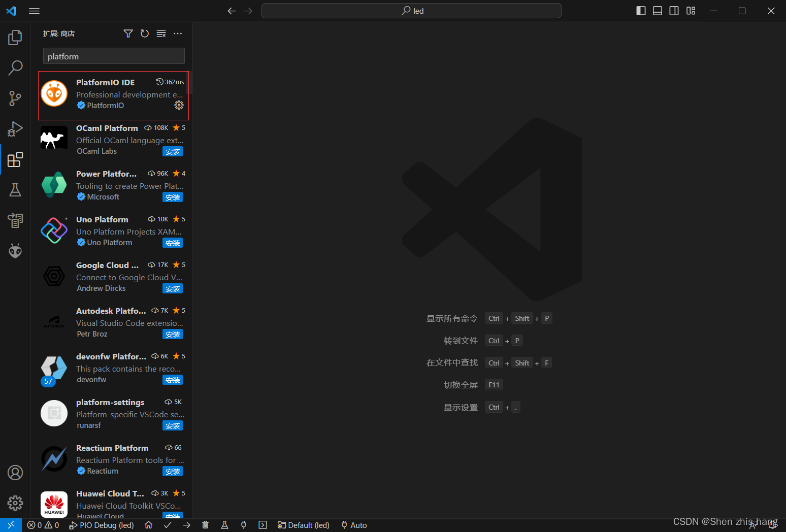The width and height of the screenshot is (786, 532).
Task: Install devonfw Platform extension pack
Action: click(x=173, y=380)
